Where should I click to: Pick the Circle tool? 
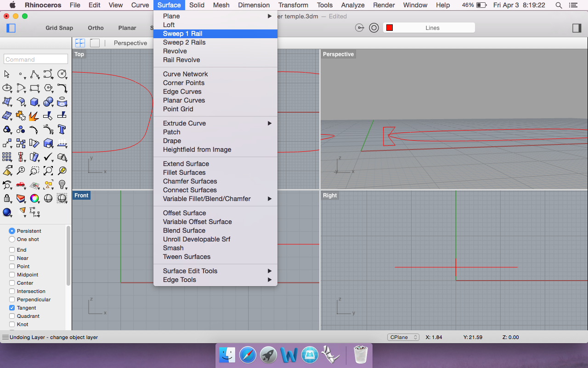pyautogui.click(x=62, y=74)
